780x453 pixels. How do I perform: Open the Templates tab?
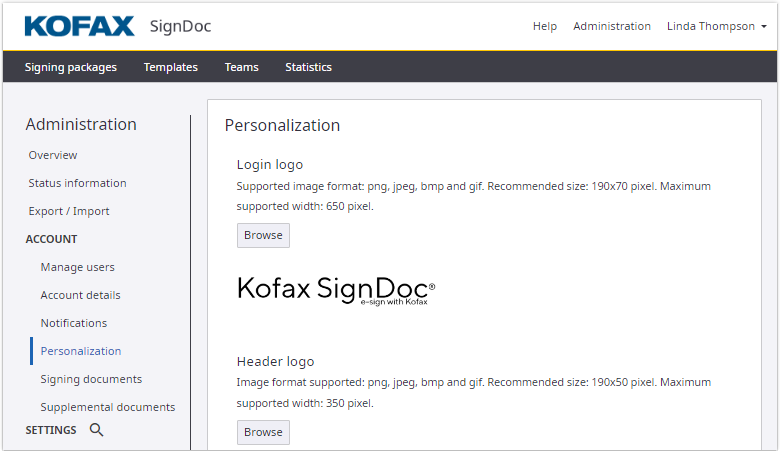pyautogui.click(x=171, y=67)
